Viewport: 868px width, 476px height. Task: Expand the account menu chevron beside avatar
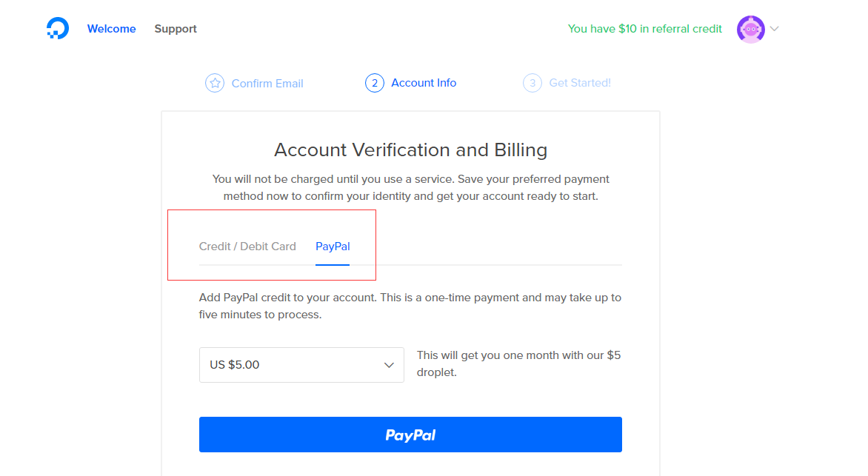click(775, 29)
